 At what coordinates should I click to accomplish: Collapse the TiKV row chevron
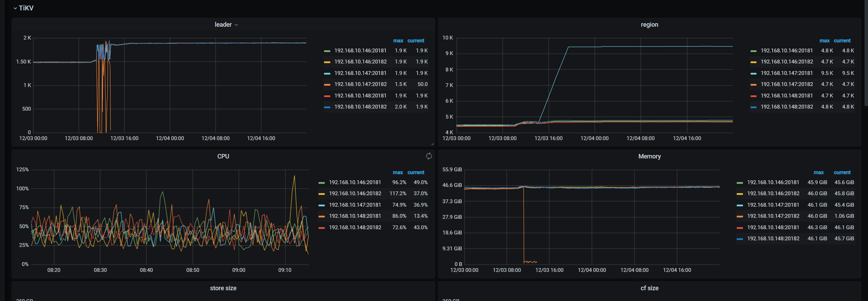(x=15, y=8)
